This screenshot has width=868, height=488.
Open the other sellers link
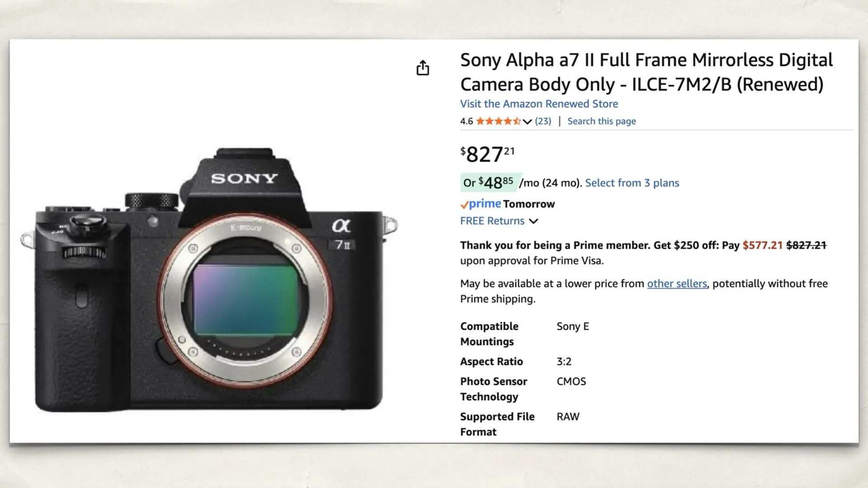click(x=676, y=283)
